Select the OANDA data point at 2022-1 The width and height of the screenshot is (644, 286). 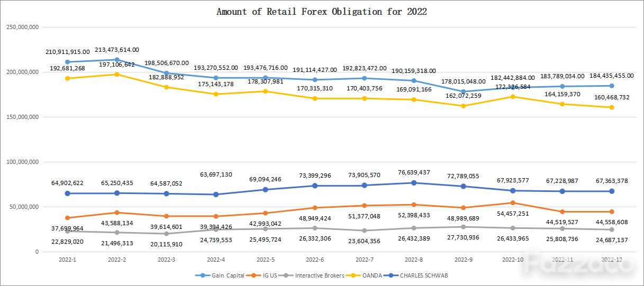pyautogui.click(x=68, y=78)
